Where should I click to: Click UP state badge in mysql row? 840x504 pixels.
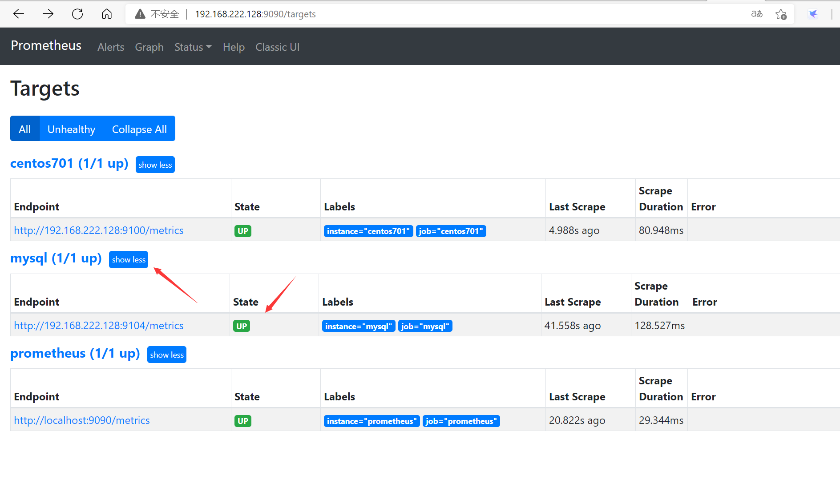point(242,326)
